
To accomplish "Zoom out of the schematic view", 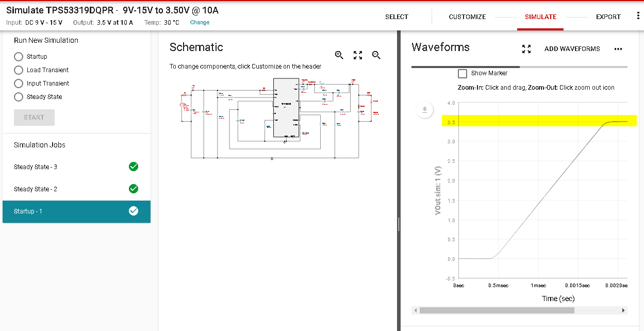I will [376, 55].
